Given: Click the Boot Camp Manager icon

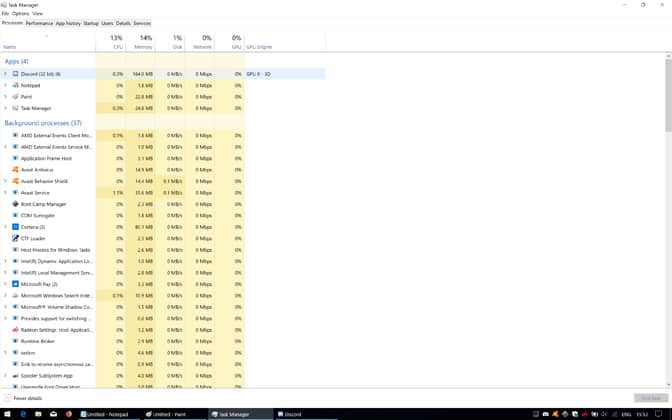Looking at the screenshot, I should point(15,204).
